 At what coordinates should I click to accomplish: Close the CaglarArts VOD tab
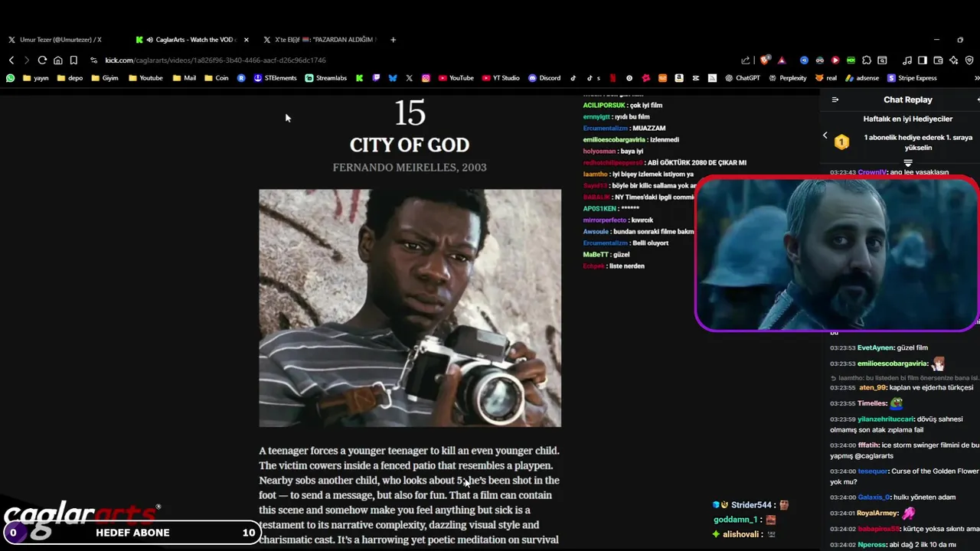(246, 40)
